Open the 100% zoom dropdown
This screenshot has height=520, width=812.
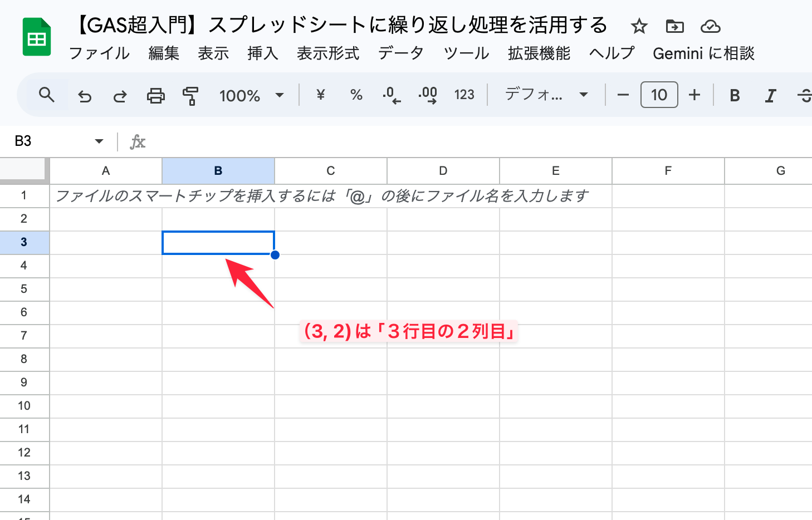point(251,96)
